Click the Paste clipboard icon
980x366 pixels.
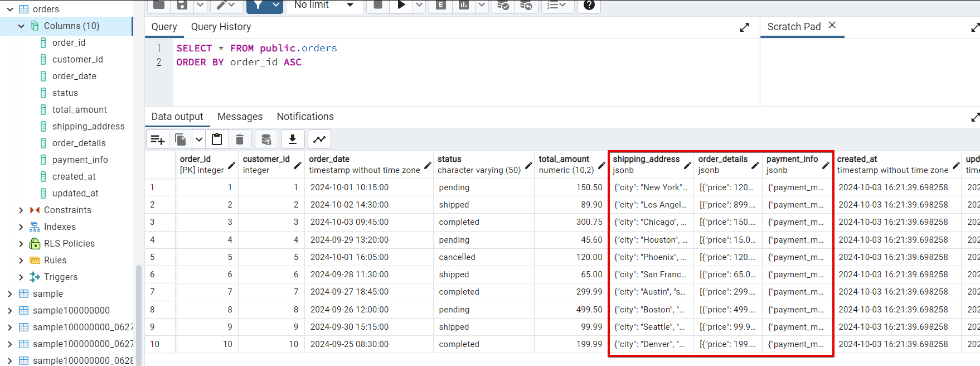click(x=217, y=139)
